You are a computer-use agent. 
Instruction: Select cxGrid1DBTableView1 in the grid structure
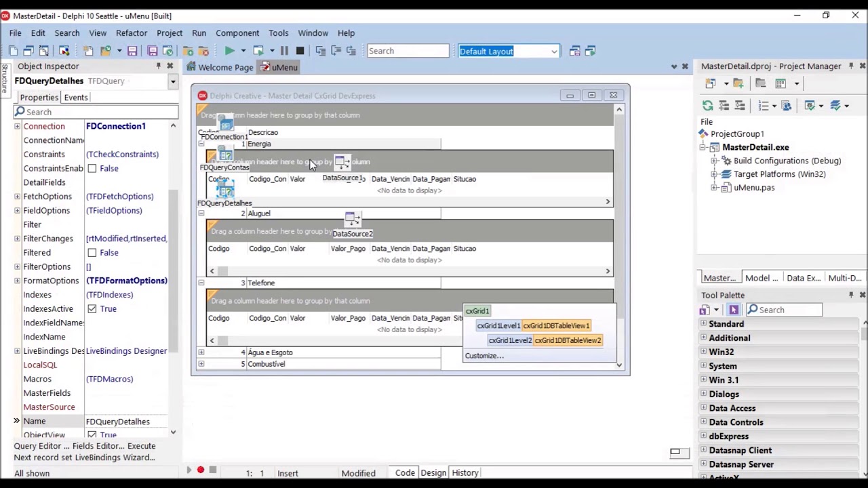[x=556, y=325]
